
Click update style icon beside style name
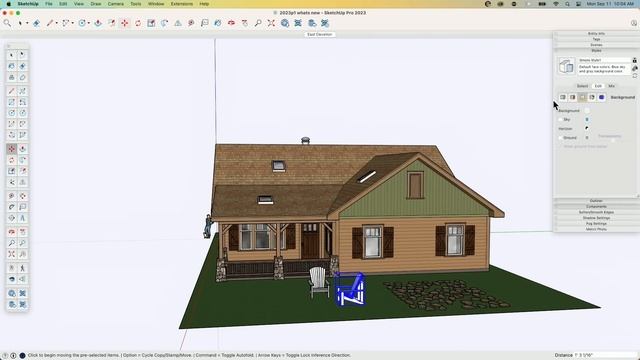635,76
